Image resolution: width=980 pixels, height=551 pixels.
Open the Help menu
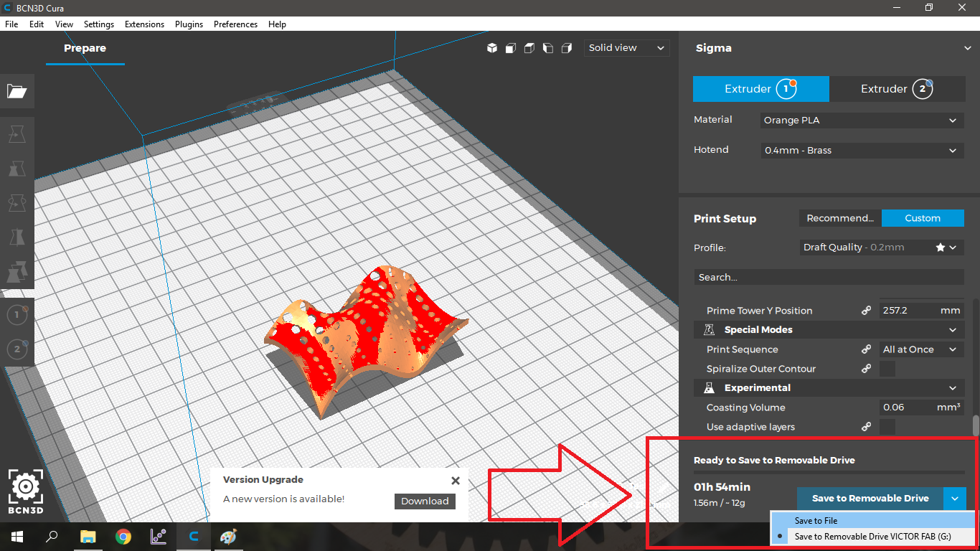277,24
